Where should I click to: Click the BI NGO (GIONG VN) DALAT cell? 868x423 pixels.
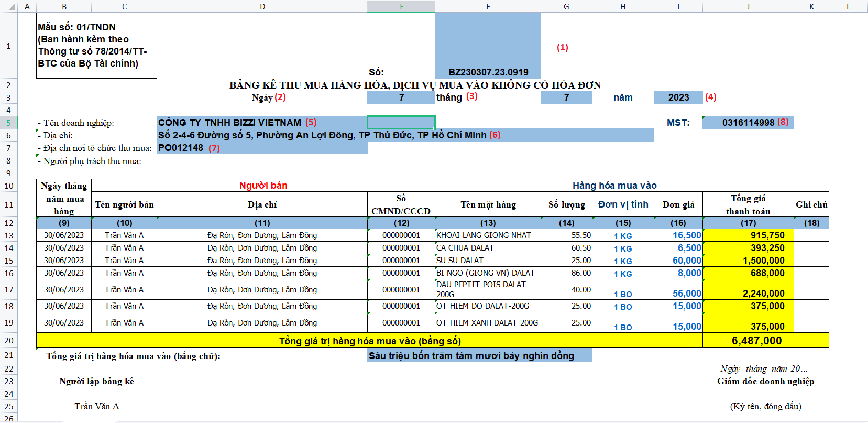pyautogui.click(x=488, y=273)
